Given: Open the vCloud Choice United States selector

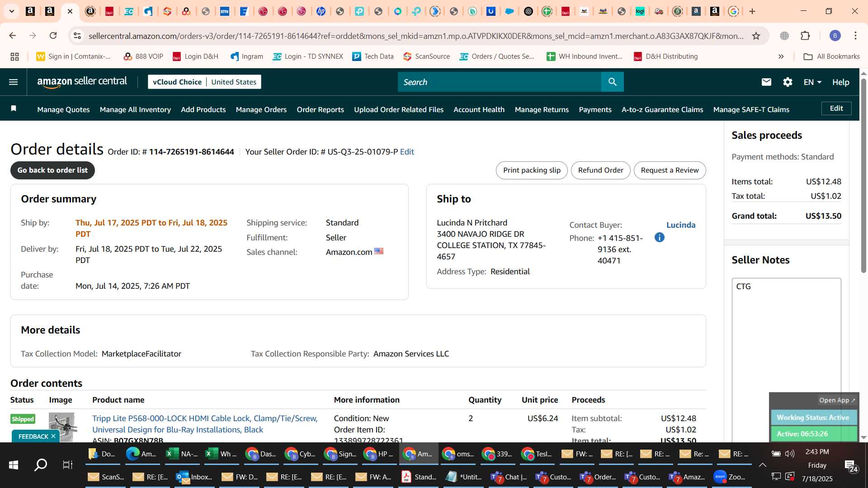Looking at the screenshot, I should (204, 82).
